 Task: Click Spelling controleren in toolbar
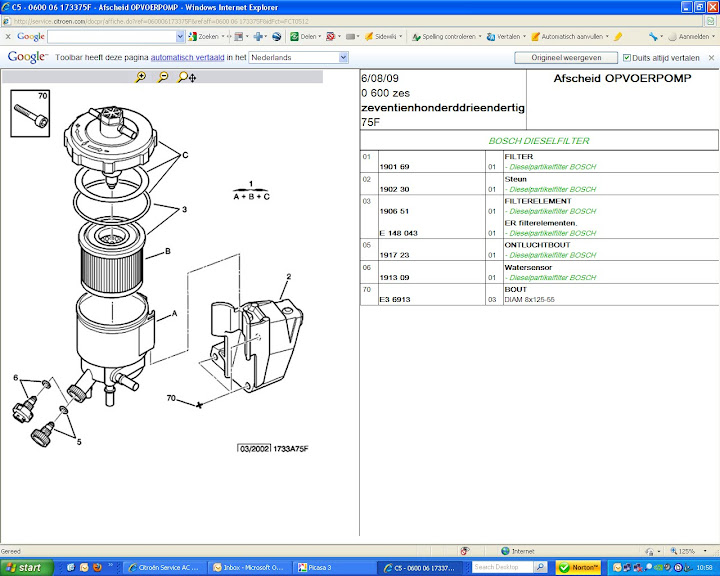pos(444,36)
